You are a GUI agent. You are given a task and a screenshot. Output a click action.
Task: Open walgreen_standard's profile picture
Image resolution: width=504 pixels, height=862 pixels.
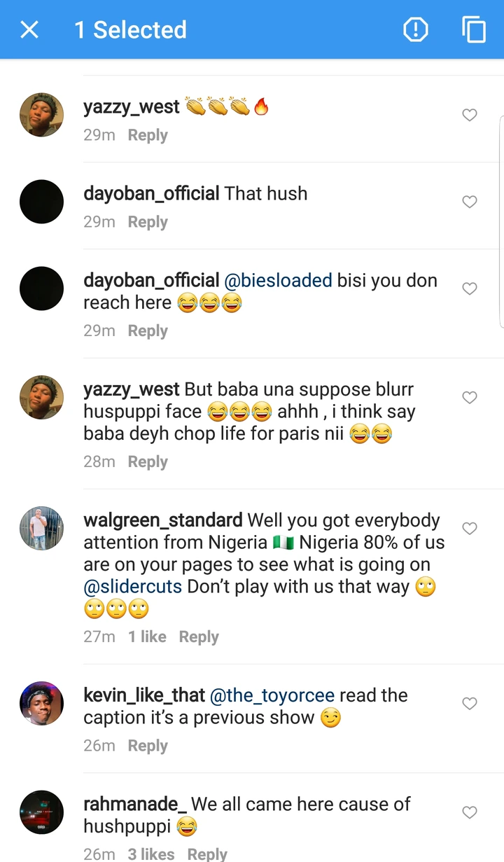pos(42,528)
